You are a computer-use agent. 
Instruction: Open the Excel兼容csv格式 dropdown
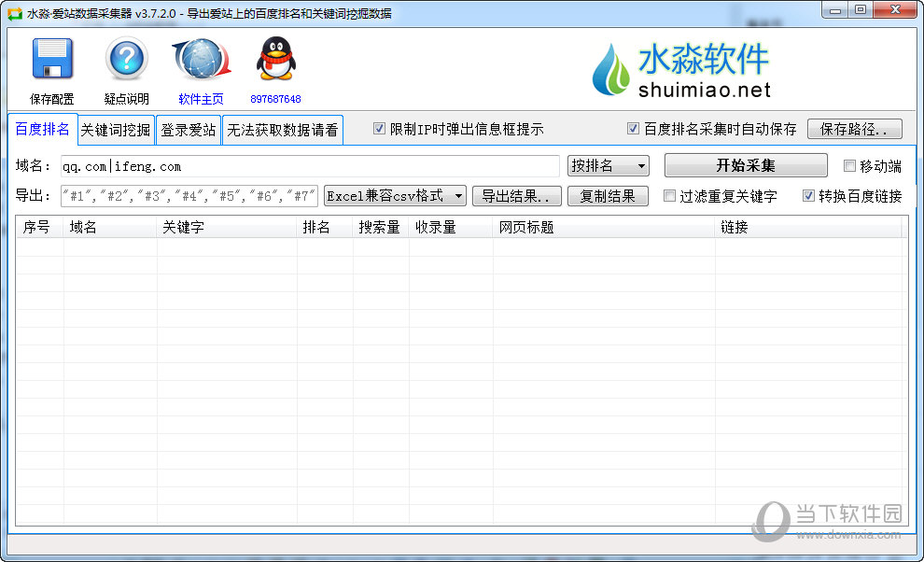(395, 196)
